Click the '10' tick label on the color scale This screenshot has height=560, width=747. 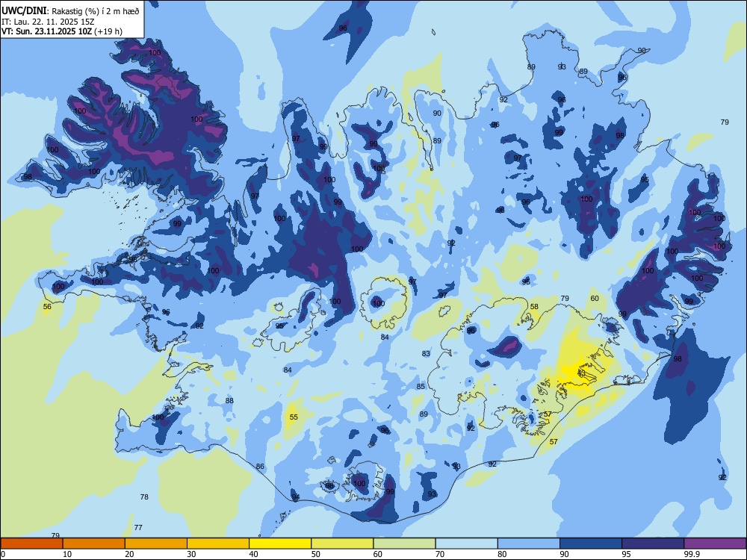click(x=68, y=554)
